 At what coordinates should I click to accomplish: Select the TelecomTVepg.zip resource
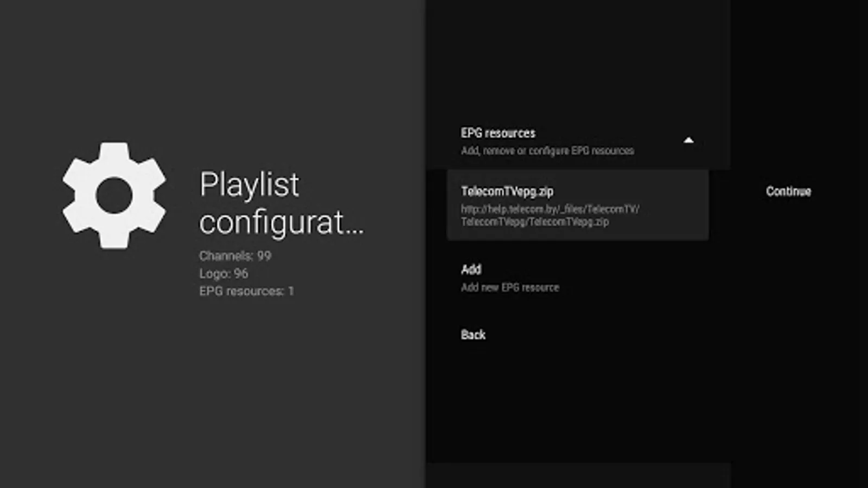tap(578, 205)
